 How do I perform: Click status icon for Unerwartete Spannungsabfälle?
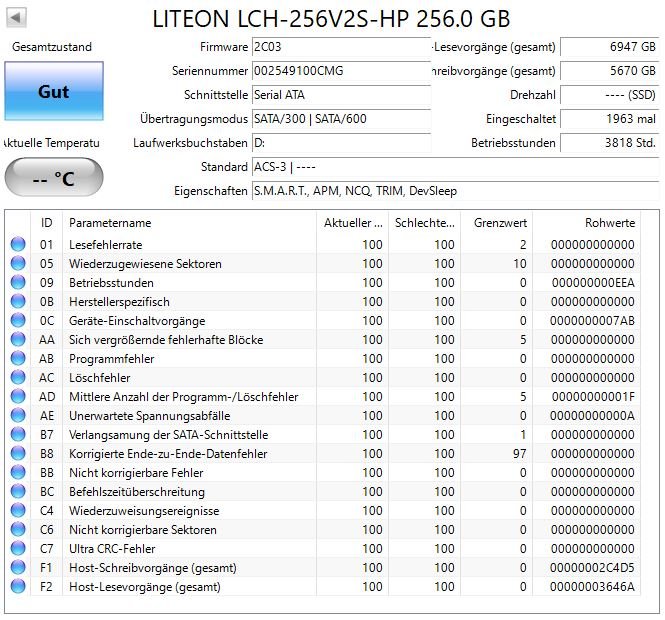point(17,416)
